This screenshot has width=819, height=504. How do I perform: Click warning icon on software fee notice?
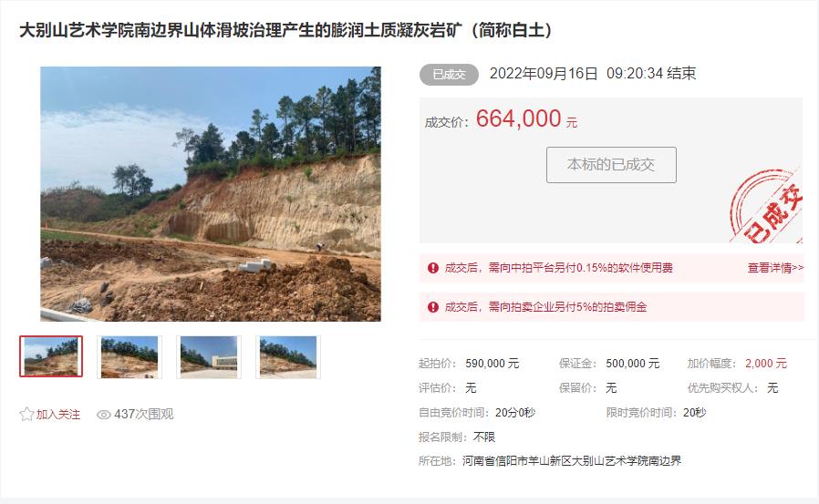433,268
